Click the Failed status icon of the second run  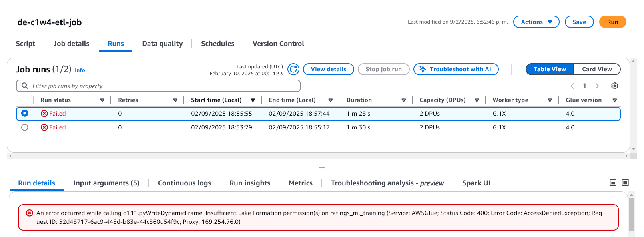44,127
